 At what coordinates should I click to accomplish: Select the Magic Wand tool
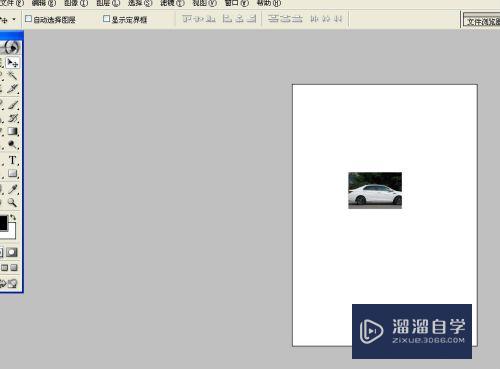pos(13,75)
